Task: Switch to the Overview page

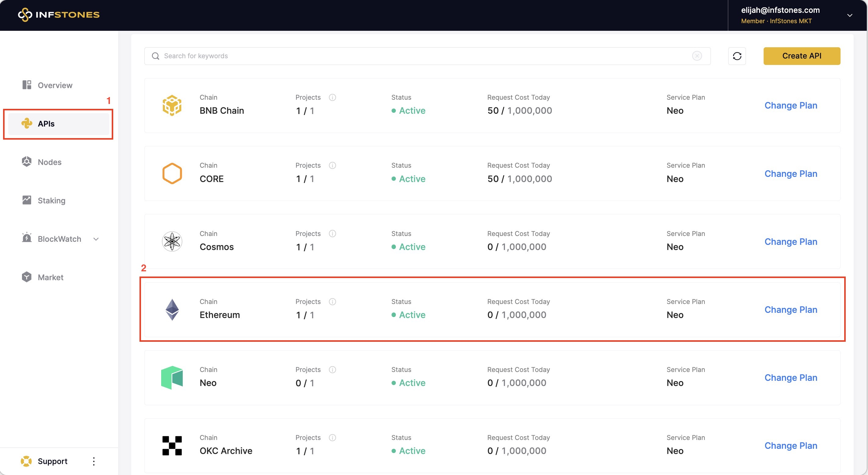Action: pos(55,85)
